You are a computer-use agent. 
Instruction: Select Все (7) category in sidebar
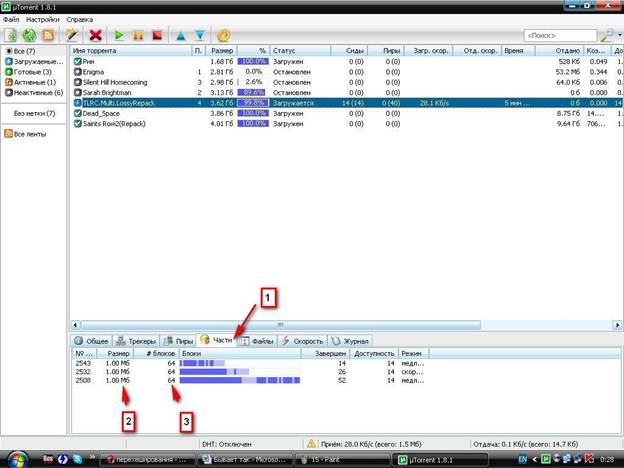pyautogui.click(x=33, y=51)
